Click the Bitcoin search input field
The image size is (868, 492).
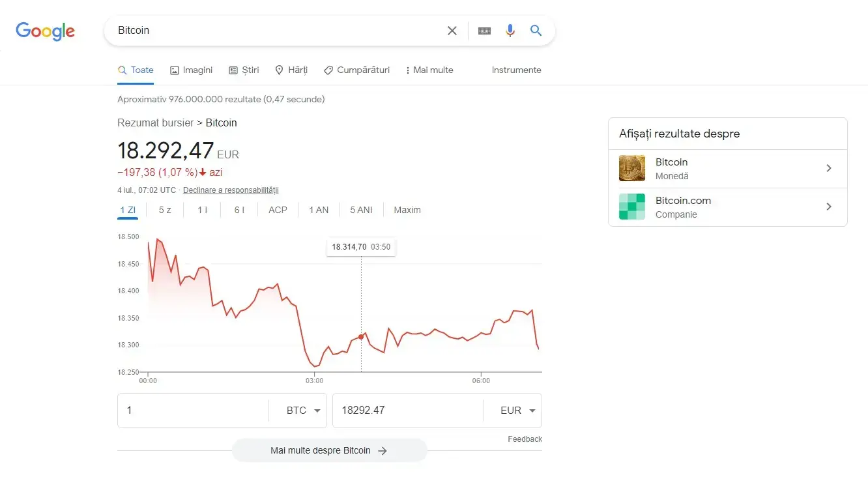tap(277, 31)
